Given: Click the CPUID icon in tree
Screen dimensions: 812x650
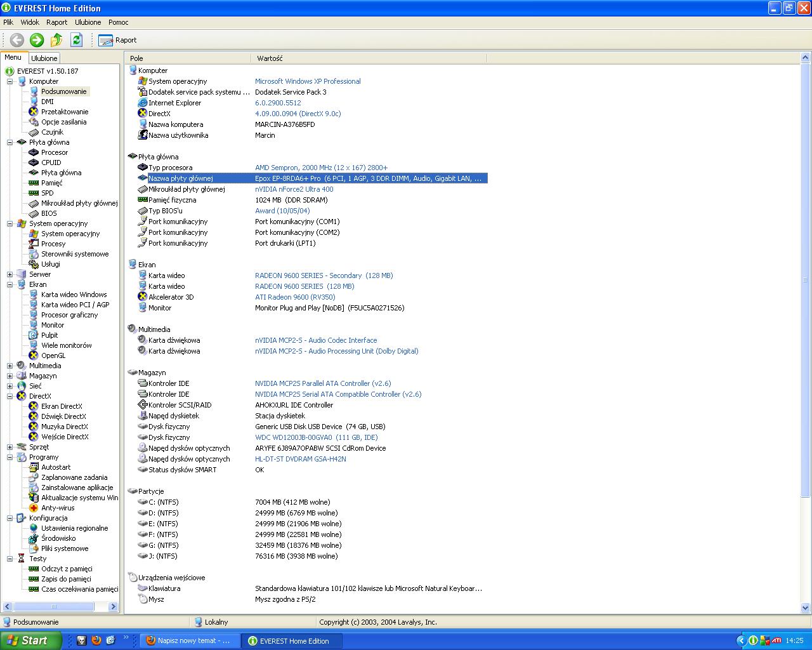Looking at the screenshot, I should tap(34, 162).
